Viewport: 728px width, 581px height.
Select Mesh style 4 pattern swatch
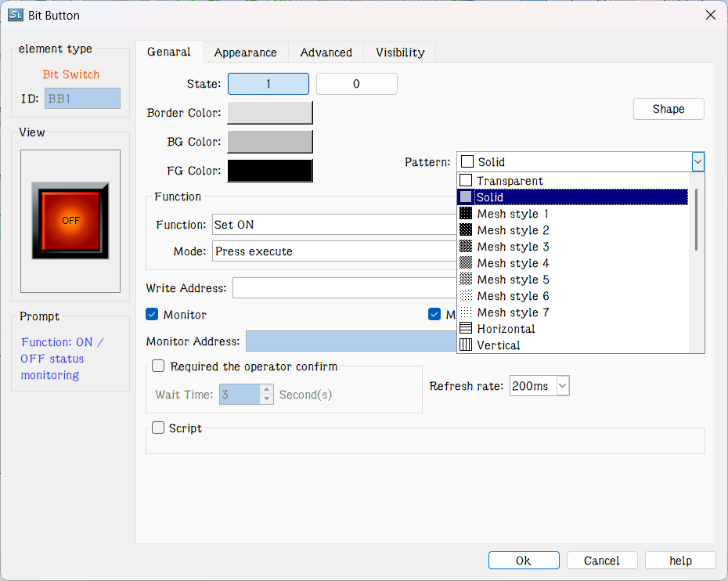pyautogui.click(x=466, y=263)
